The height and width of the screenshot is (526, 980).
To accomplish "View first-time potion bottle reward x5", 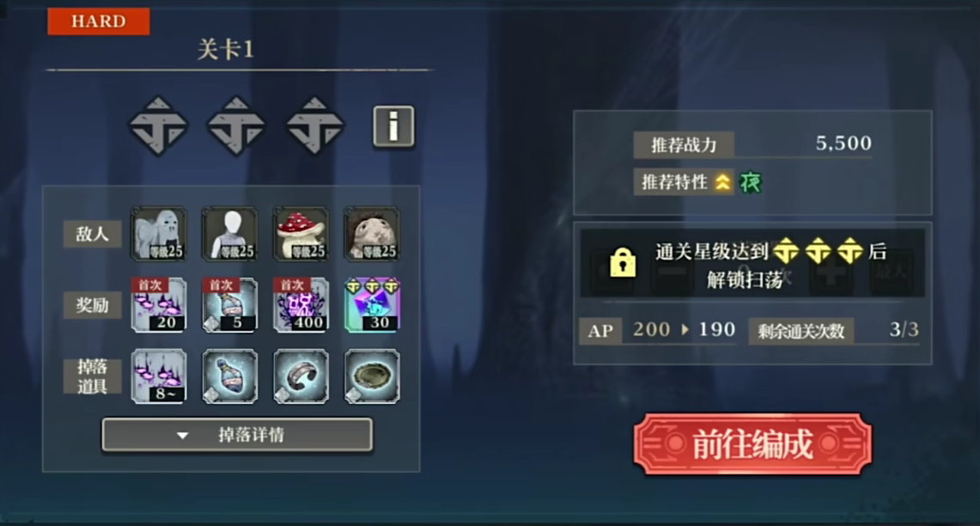I will click(x=230, y=305).
